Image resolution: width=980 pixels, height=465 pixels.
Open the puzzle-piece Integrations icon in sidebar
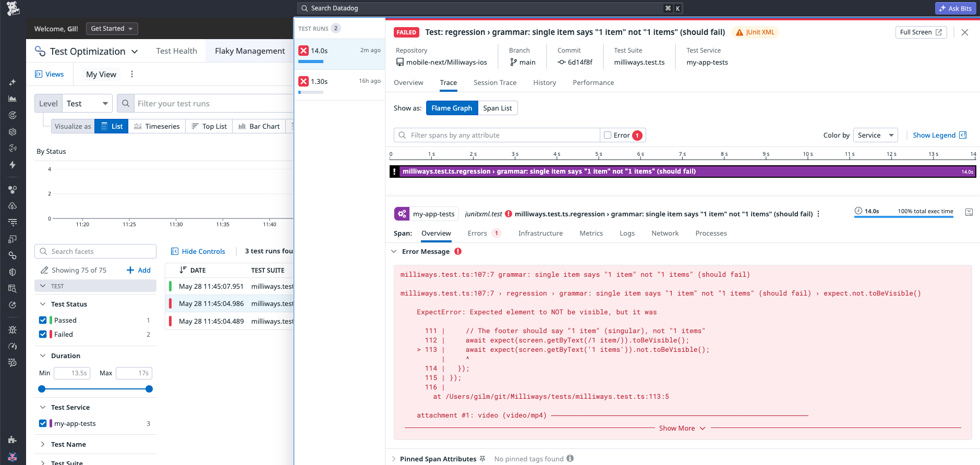click(13, 439)
